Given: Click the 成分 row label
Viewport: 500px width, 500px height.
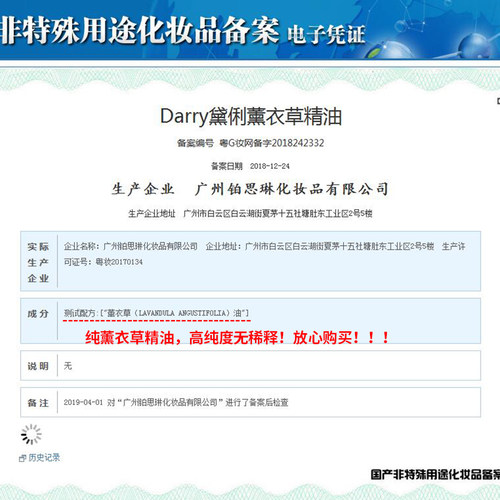Looking at the screenshot, I should 38,314.
